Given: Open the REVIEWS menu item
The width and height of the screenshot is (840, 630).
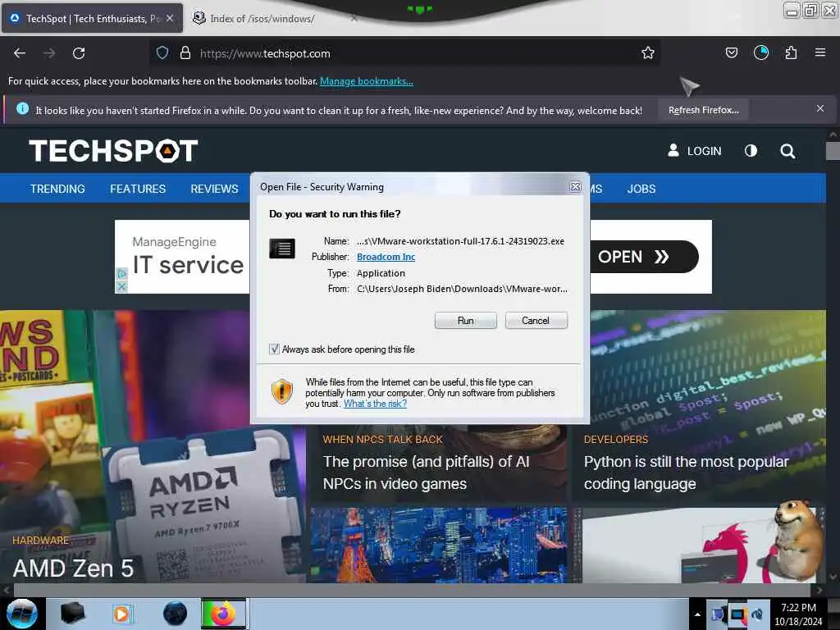Looking at the screenshot, I should click(x=214, y=189).
